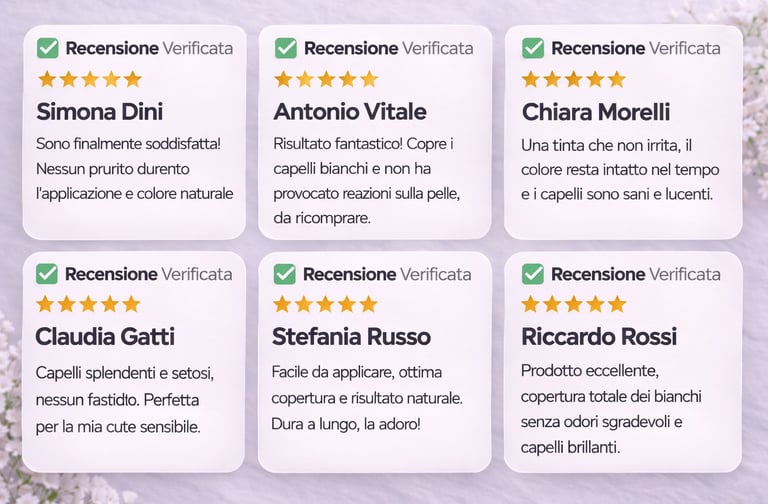Click the star rating above Antonio Vitale
768x504 pixels.
pos(326,79)
